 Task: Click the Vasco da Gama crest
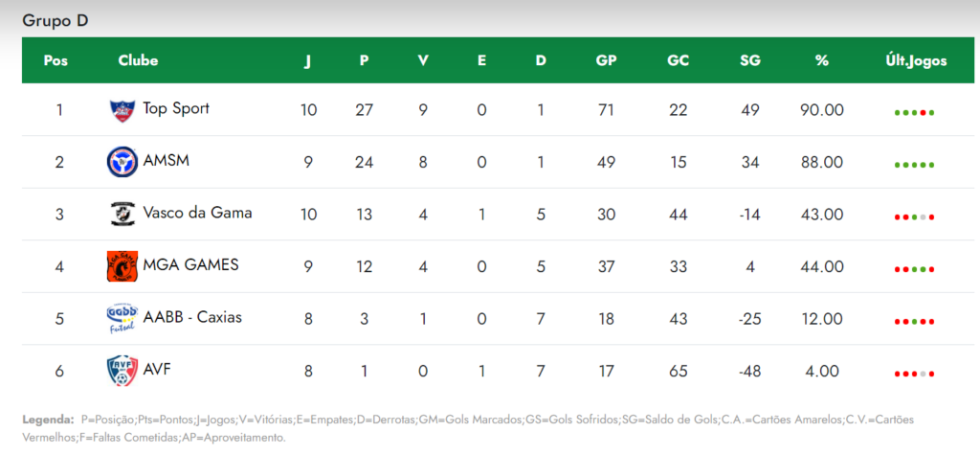pos(122,214)
